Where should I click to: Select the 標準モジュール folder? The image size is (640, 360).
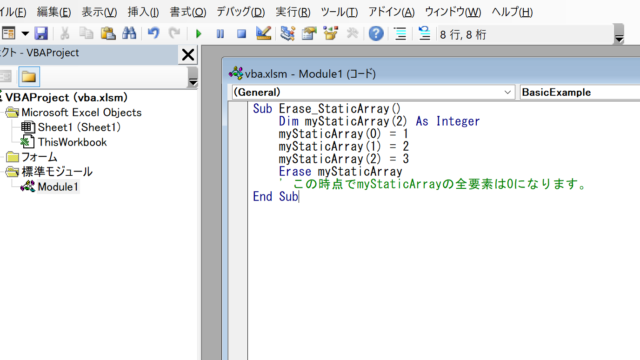57,172
